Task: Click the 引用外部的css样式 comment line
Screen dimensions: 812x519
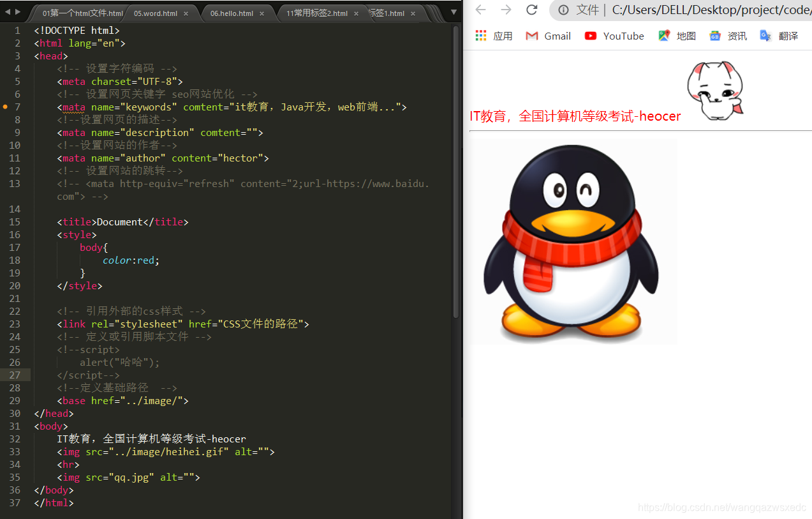Action: coord(131,311)
